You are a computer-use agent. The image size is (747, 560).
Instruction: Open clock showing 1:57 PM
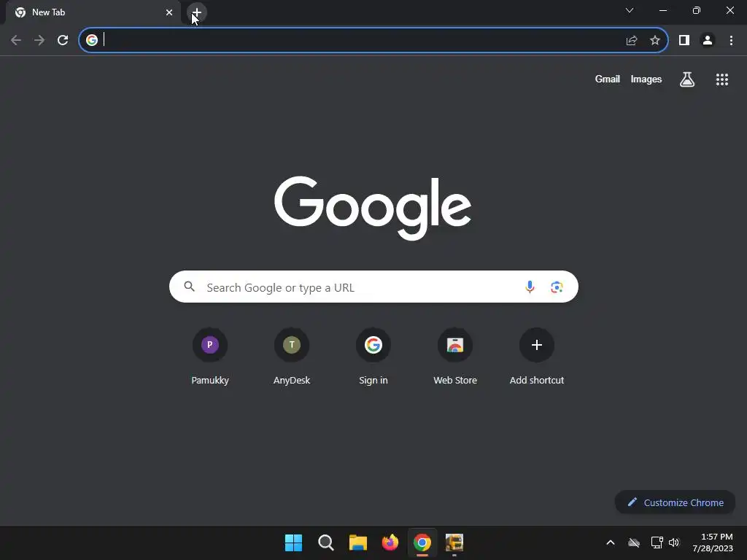(713, 542)
